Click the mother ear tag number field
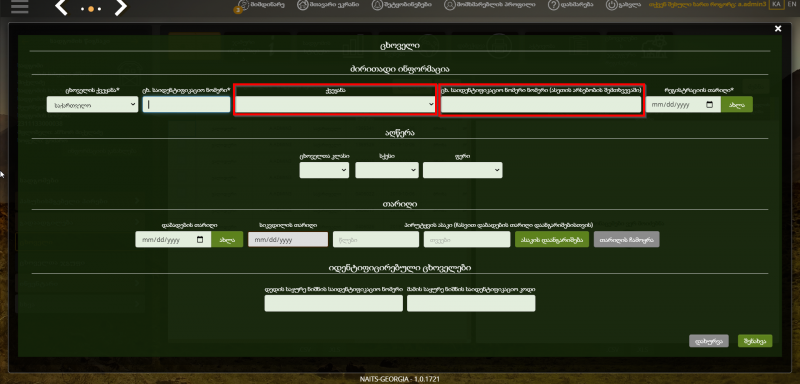 tap(334, 303)
